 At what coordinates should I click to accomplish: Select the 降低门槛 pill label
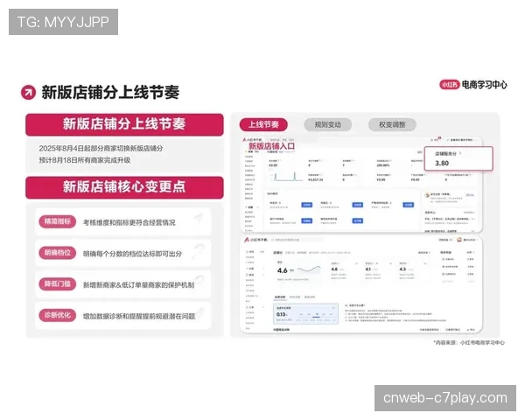click(x=59, y=284)
